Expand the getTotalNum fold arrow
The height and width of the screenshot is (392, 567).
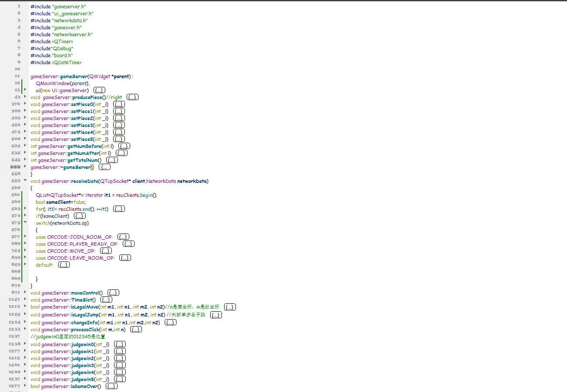click(25, 160)
